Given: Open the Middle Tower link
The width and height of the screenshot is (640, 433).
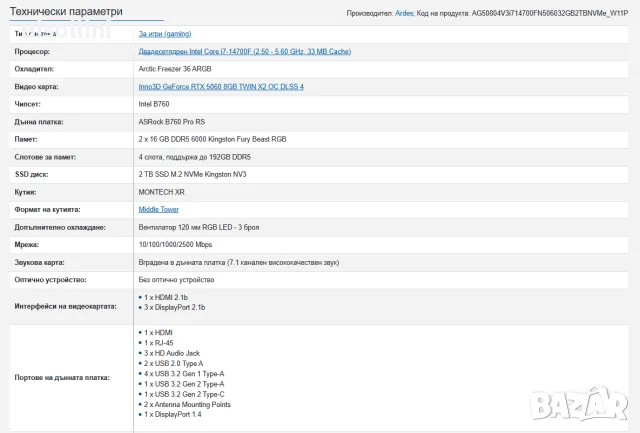Looking at the screenshot, I should click(x=158, y=209).
